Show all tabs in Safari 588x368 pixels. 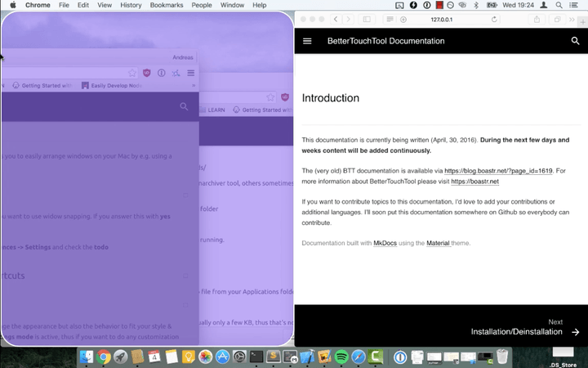point(557,19)
